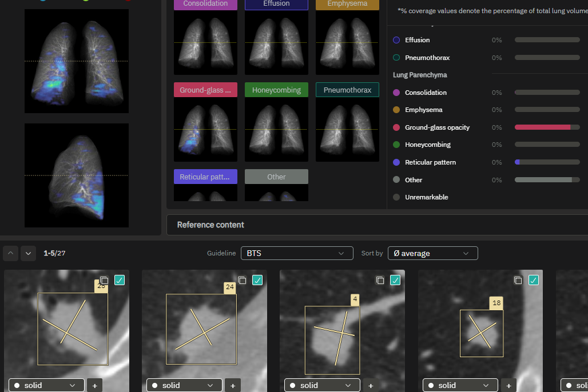
Task: Go to next nodules with down arrow
Action: coord(29,253)
